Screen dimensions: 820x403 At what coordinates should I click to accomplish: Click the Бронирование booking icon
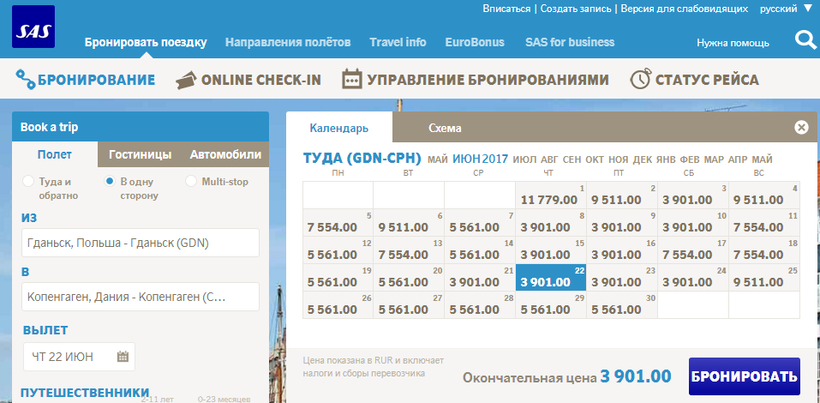pos(25,79)
